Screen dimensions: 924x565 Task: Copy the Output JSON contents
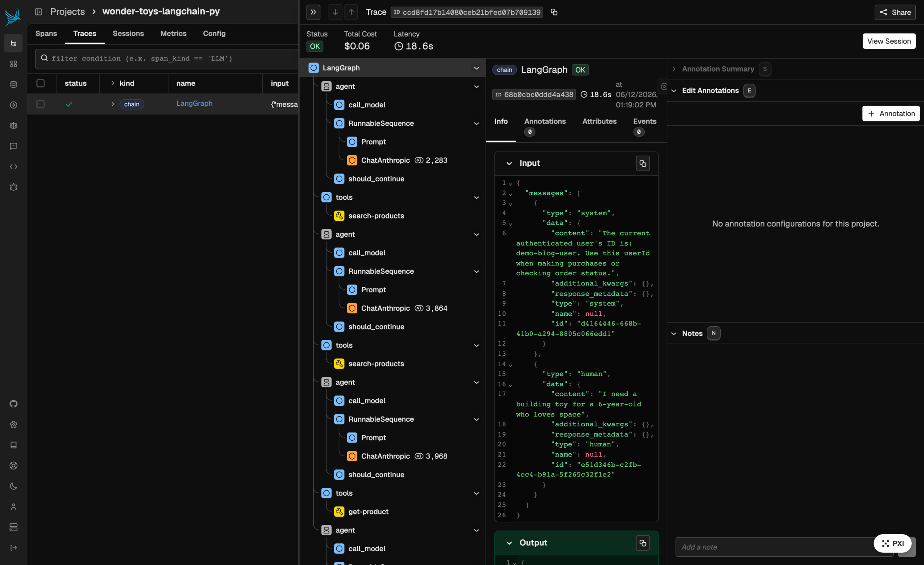643,543
